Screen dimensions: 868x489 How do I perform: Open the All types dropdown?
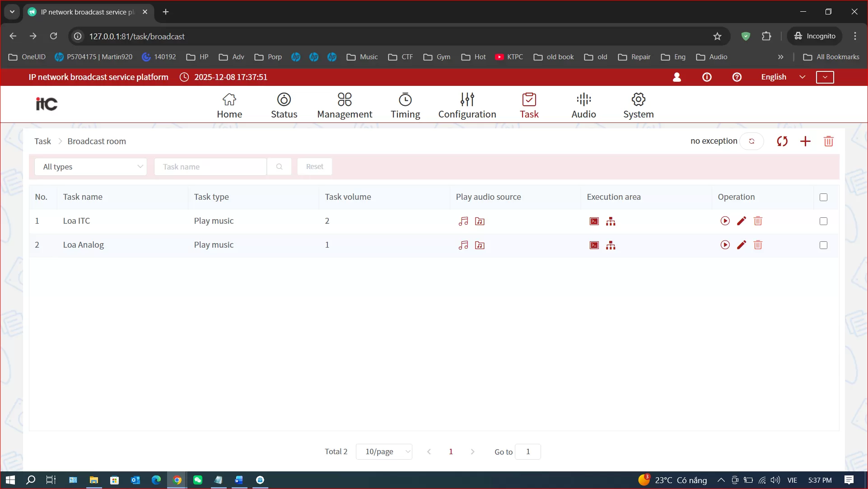pos(91,167)
